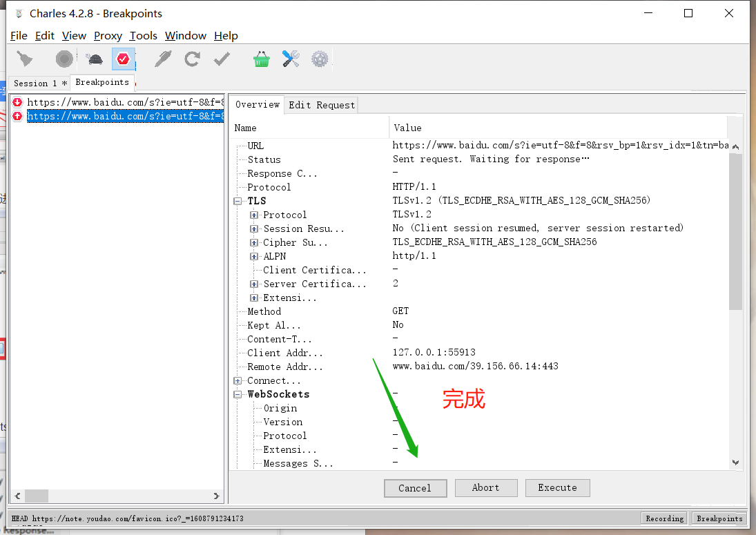Click the Recording status bar button
Viewport: 756px width, 535px height.
tap(664, 518)
